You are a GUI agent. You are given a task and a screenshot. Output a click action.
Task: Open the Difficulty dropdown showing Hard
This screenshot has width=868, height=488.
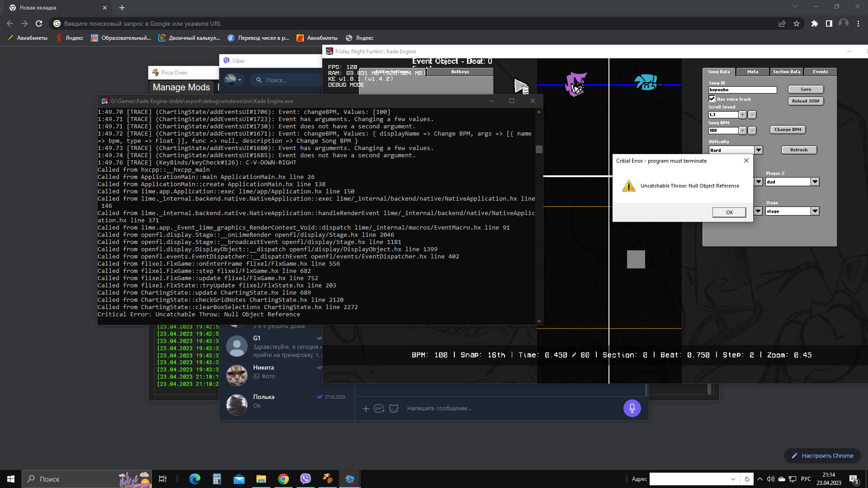point(758,150)
